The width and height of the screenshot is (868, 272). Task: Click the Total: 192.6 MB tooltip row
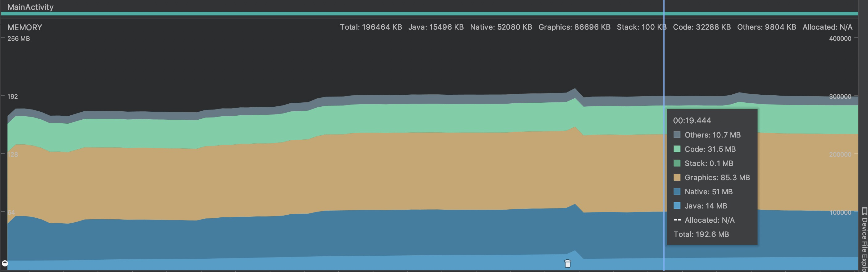[701, 234]
